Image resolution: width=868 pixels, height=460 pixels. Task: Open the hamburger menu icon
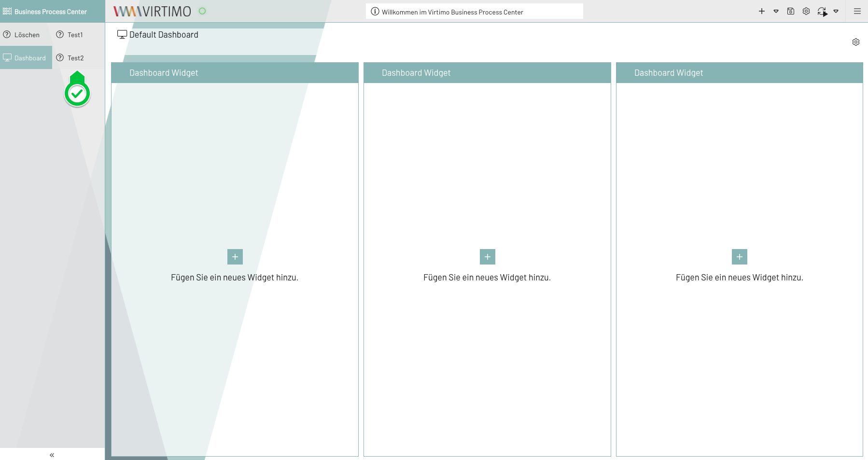[x=857, y=11]
